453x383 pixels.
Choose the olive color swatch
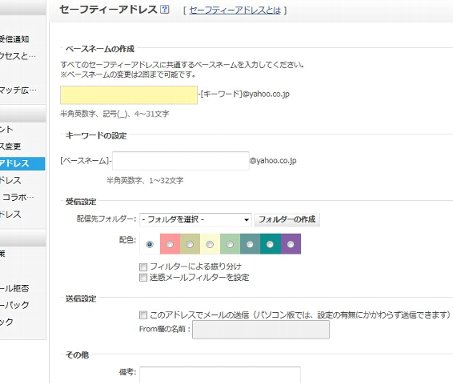(x=190, y=244)
